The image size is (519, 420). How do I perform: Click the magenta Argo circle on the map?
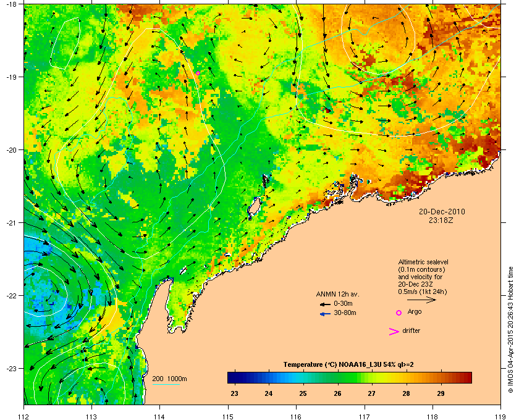click(x=198, y=73)
